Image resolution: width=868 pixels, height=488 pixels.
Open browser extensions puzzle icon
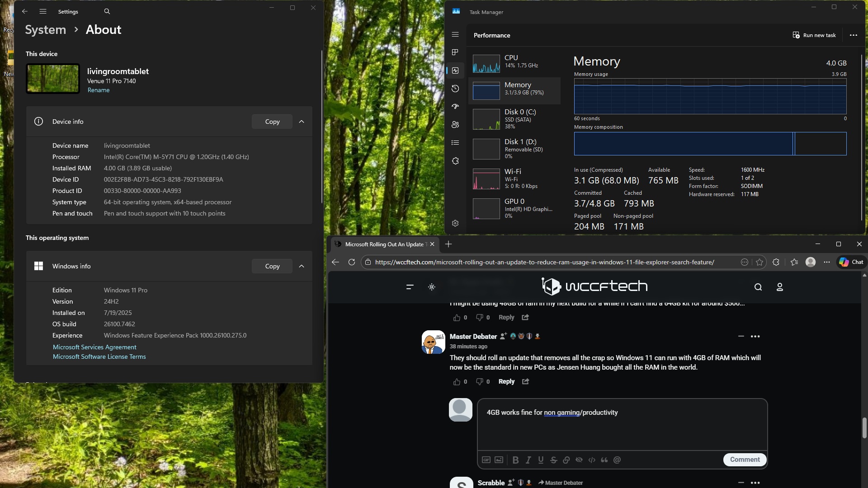click(x=776, y=262)
